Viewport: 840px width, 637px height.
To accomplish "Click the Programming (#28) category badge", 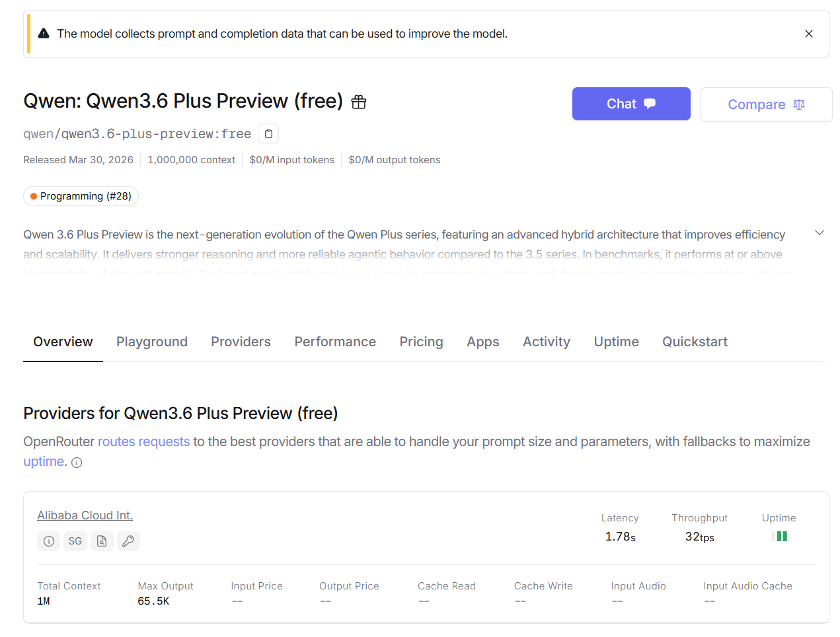I will pos(81,196).
